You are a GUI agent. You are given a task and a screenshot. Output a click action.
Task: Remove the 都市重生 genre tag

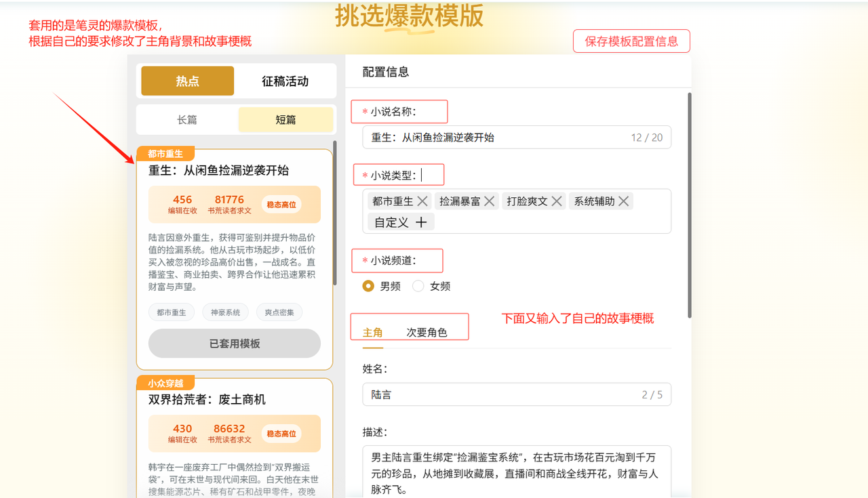pyautogui.click(x=422, y=201)
